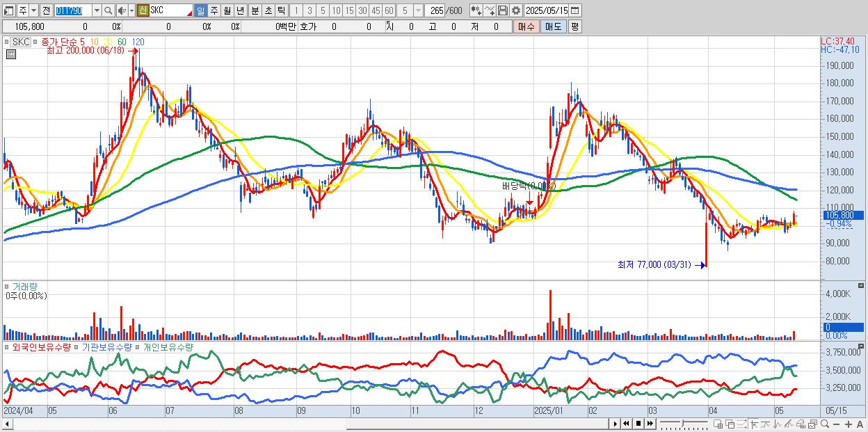Click the stop square button
This screenshot has width=868, height=432.
coord(638,424)
